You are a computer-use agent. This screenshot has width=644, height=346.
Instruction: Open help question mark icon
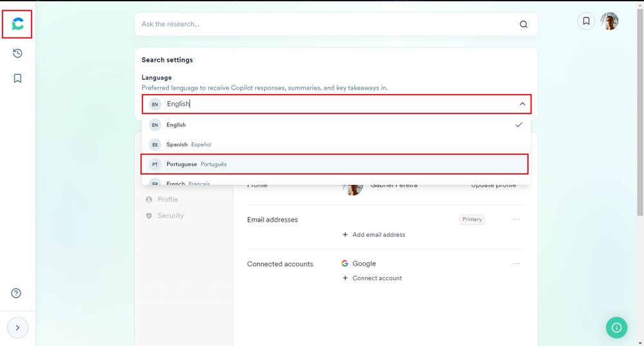click(17, 293)
